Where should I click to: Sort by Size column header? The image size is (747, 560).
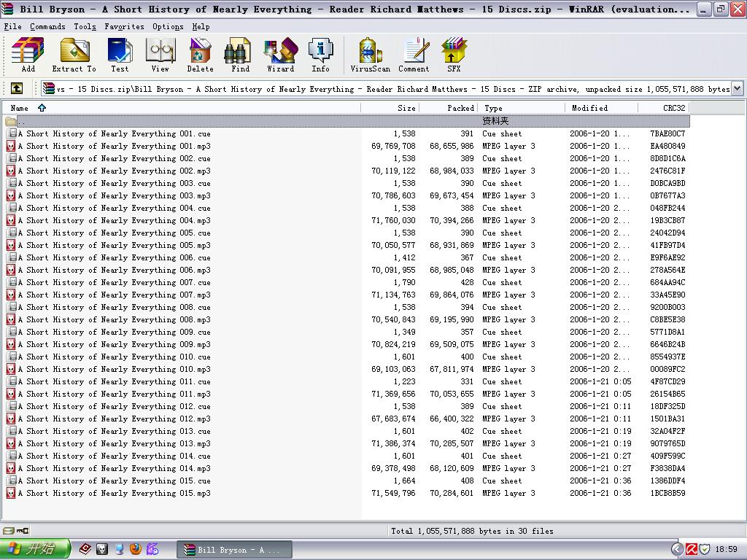coord(390,108)
